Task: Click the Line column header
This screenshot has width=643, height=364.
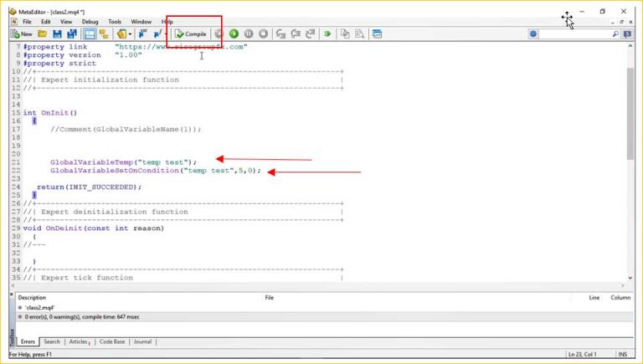Action: pyautogui.click(x=594, y=298)
